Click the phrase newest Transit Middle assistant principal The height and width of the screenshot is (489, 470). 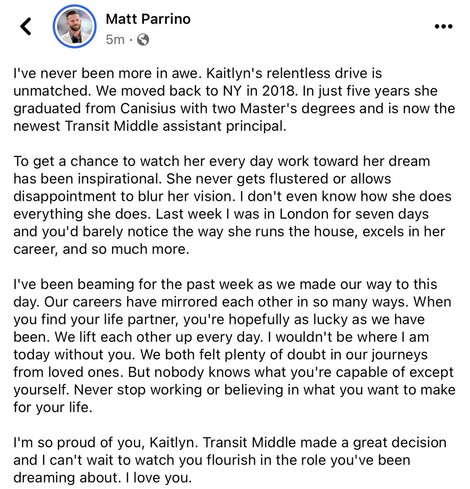150,126
